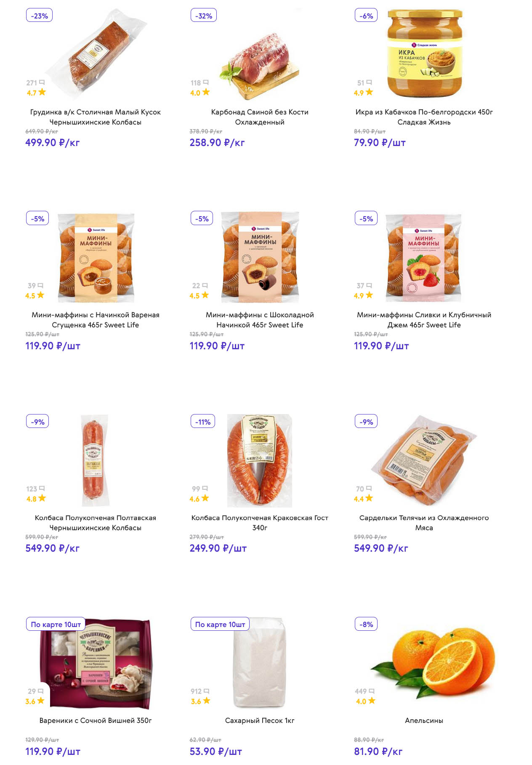Click the review comment icon beside 271

pos(42,82)
